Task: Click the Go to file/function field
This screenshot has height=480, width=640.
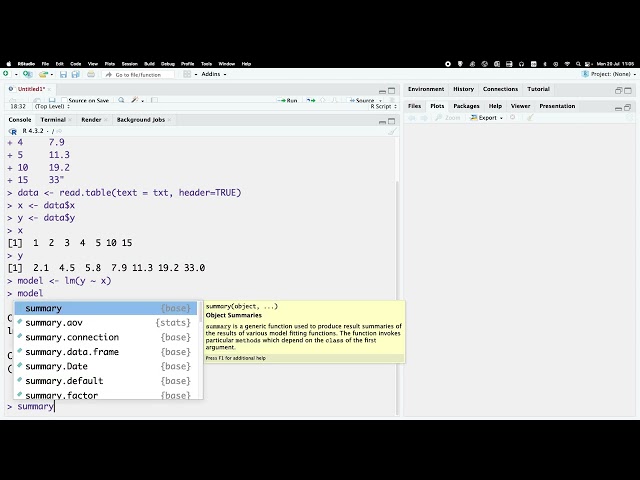Action: click(138, 75)
